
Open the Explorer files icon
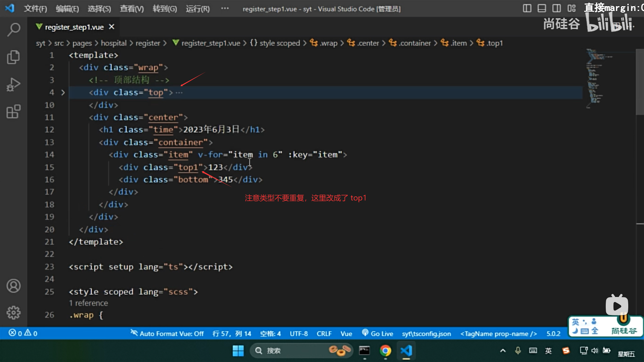pos(13,57)
